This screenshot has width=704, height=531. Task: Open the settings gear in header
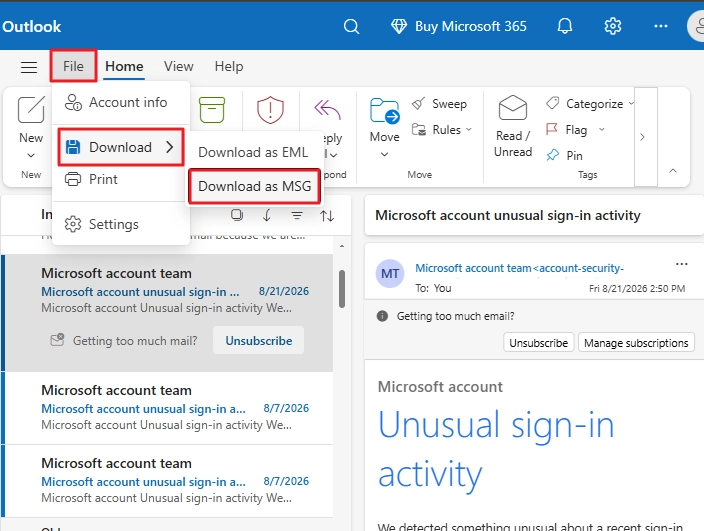[613, 26]
